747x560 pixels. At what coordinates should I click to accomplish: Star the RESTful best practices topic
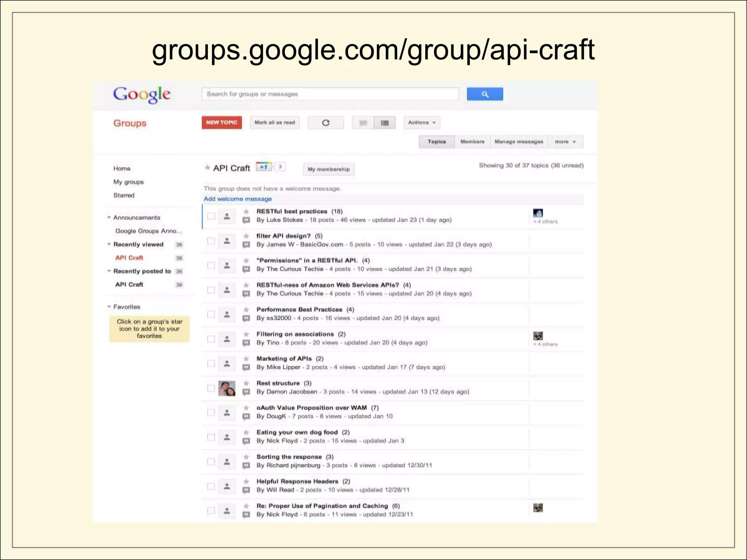point(246,211)
